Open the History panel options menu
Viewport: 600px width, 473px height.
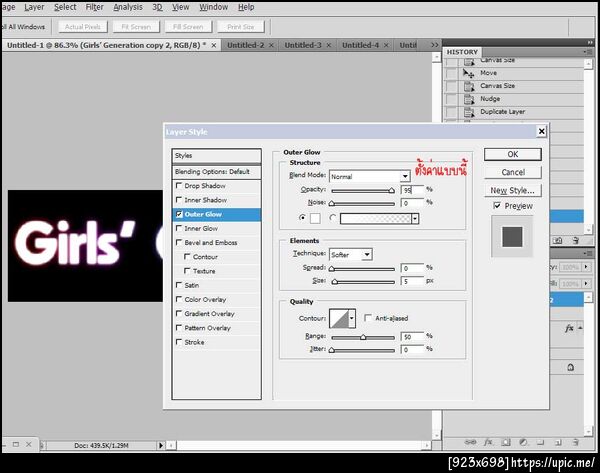click(587, 52)
